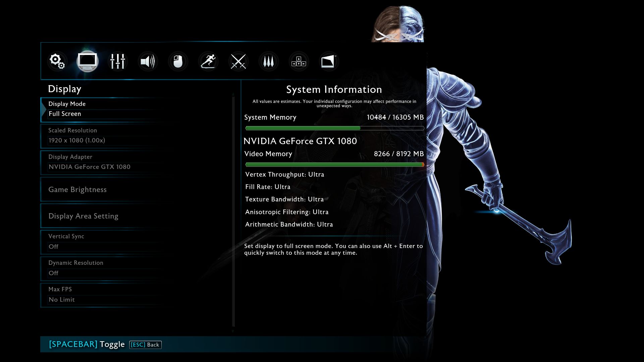Image resolution: width=644 pixels, height=362 pixels.
Task: Click the ESC Back button
Action: pos(145,345)
